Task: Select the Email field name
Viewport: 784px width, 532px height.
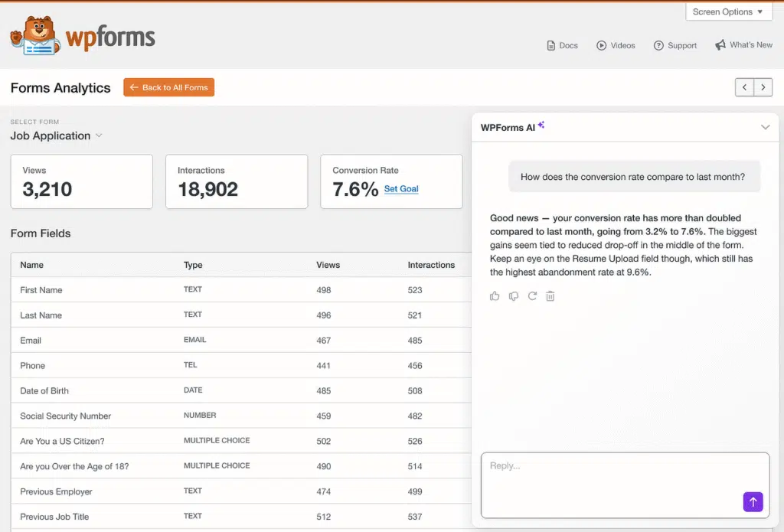Action: click(31, 341)
